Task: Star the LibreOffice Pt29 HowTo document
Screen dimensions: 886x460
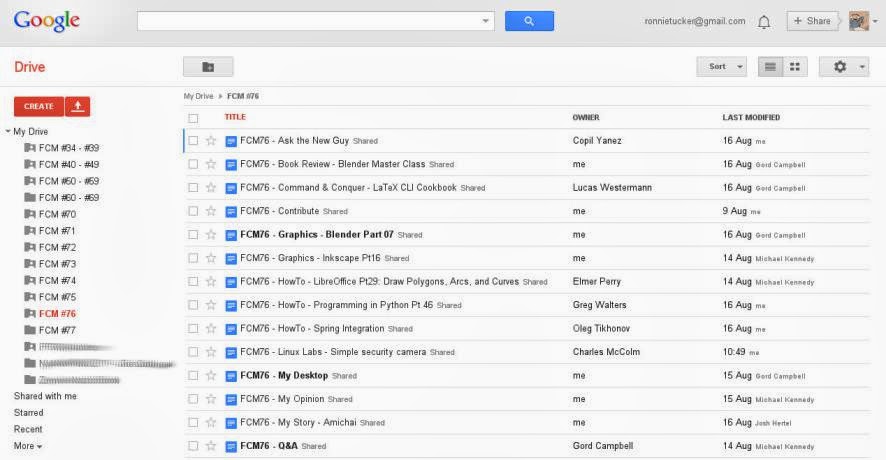Action: 211,281
